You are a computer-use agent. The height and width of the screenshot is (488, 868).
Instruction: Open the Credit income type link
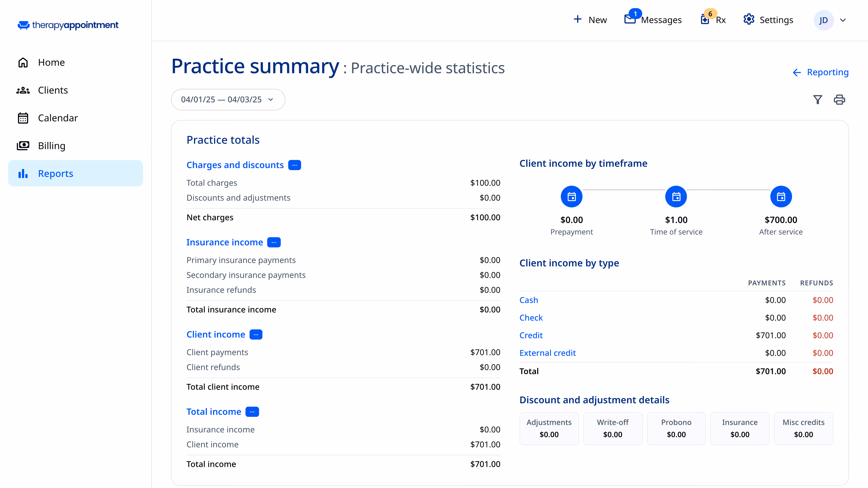tap(531, 335)
